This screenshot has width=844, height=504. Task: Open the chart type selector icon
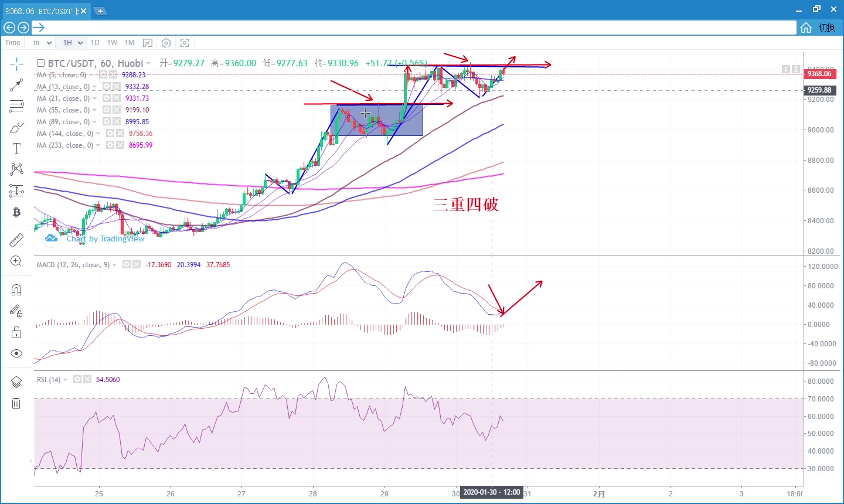148,43
